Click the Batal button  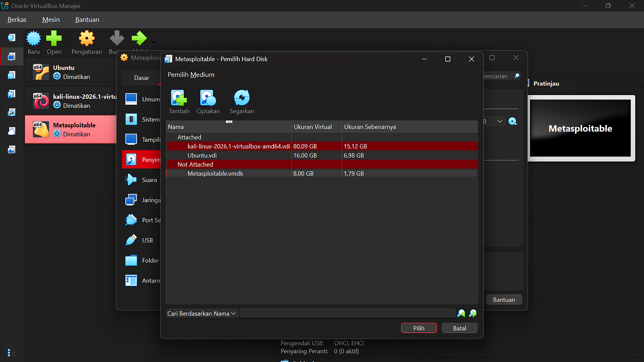point(460,328)
